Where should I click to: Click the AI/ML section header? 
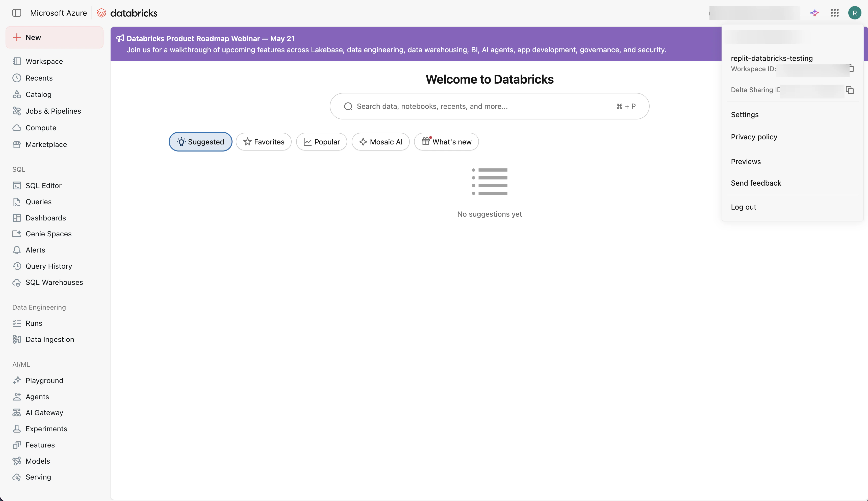21,364
